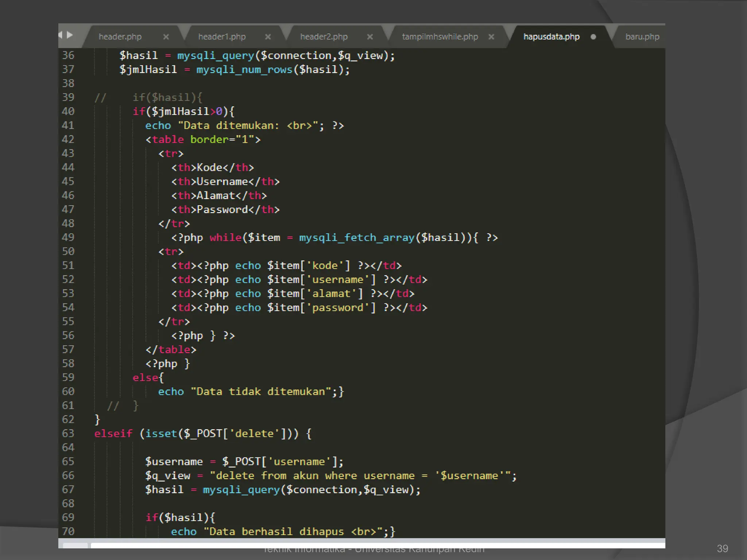This screenshot has height=560, width=747.
Task: Open the header2.php tab
Action: (324, 37)
